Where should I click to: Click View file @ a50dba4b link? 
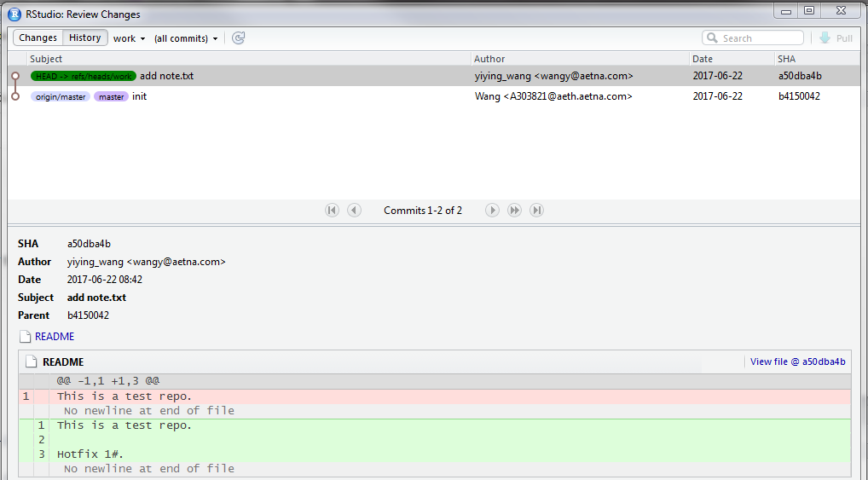797,362
